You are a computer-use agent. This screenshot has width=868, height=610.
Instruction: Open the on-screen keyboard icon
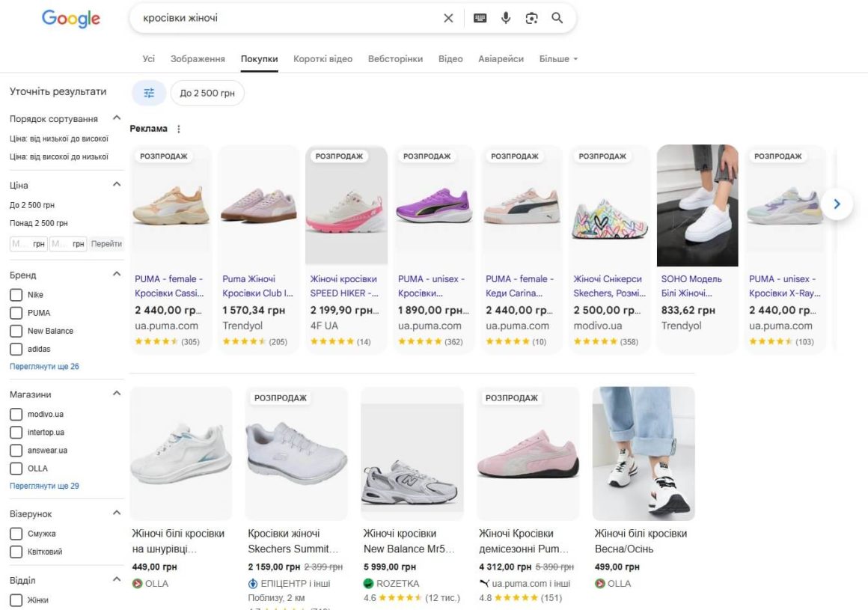point(480,18)
